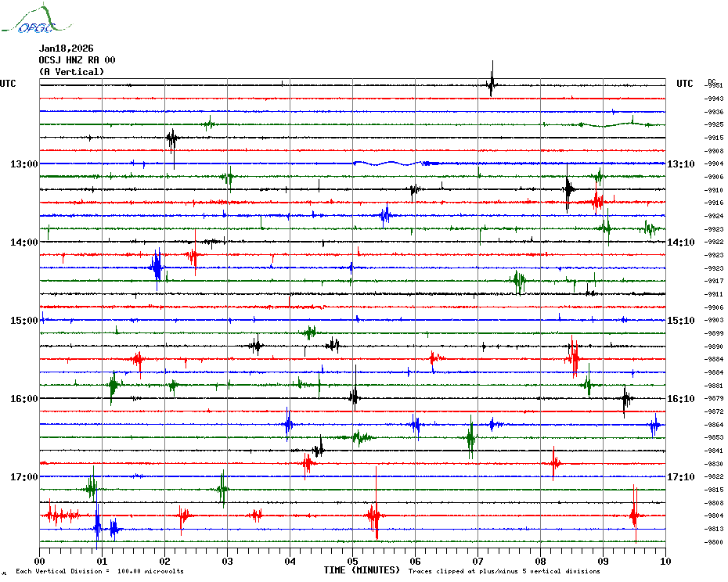Click the DC value -9943
Image resolution: width=728 pixels, height=582 pixels.
[x=714, y=99]
